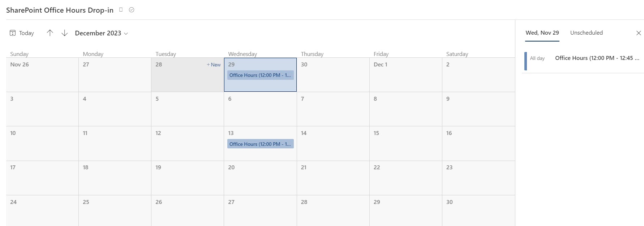Click the circled checkmark icon beside title
This screenshot has height=226, width=644.
pos(132,10)
